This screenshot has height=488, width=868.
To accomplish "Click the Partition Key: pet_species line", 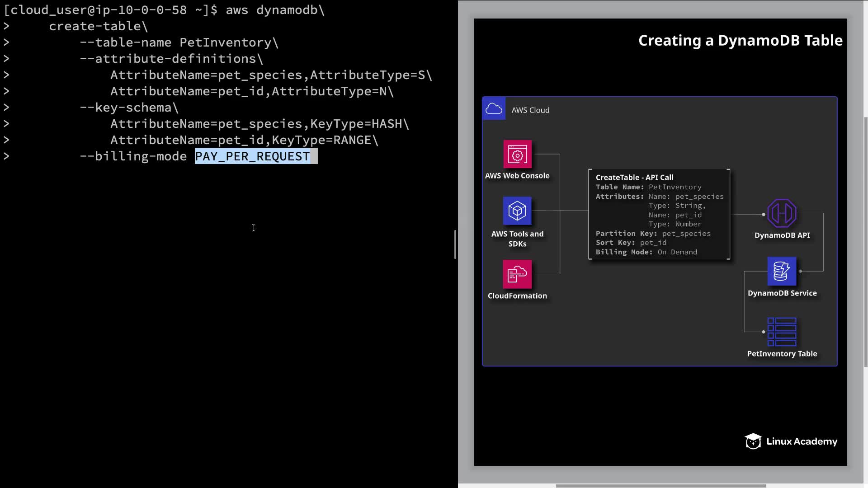I will point(653,234).
